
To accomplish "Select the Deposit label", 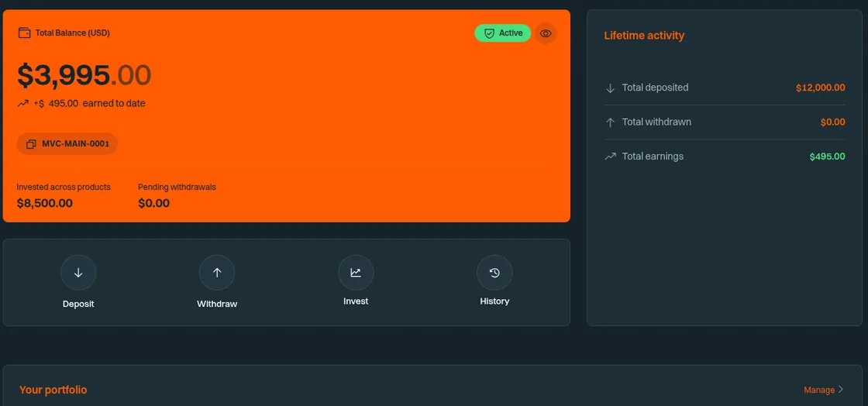I will point(78,304).
